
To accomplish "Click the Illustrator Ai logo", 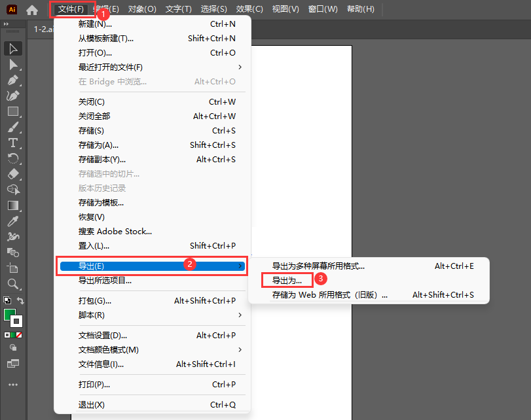I will (12, 9).
